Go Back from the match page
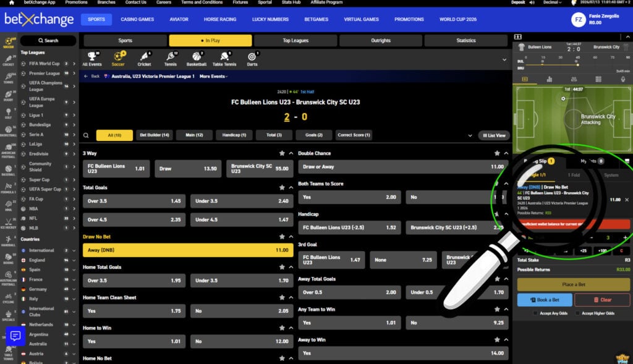The width and height of the screenshot is (633, 364). point(92,76)
